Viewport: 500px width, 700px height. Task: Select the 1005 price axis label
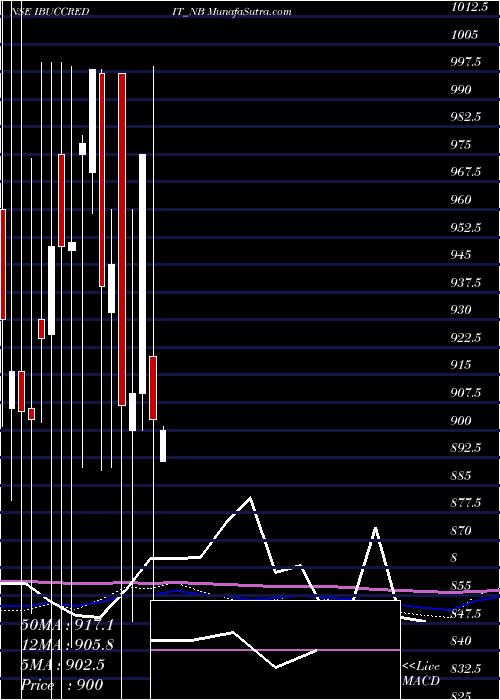point(465,35)
